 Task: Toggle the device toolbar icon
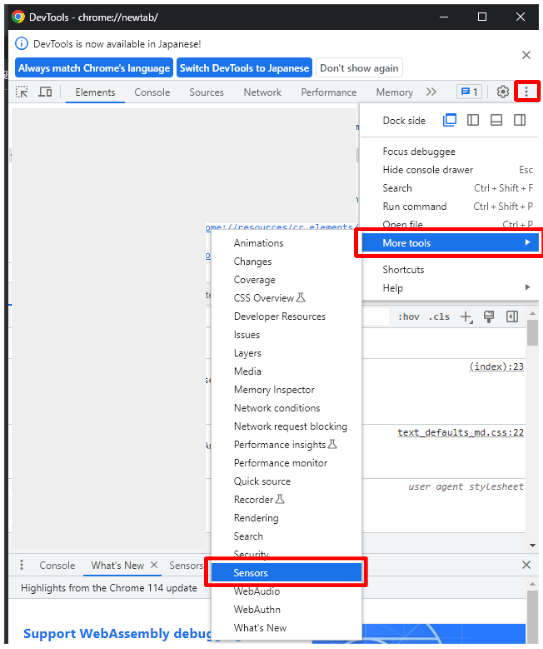coord(45,92)
